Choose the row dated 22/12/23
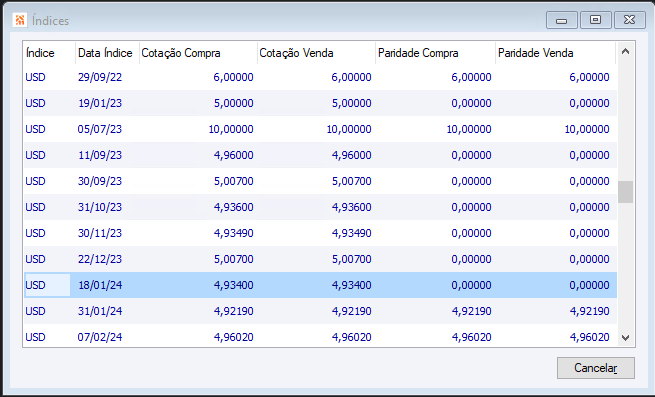This screenshot has width=655, height=397. pos(320,259)
